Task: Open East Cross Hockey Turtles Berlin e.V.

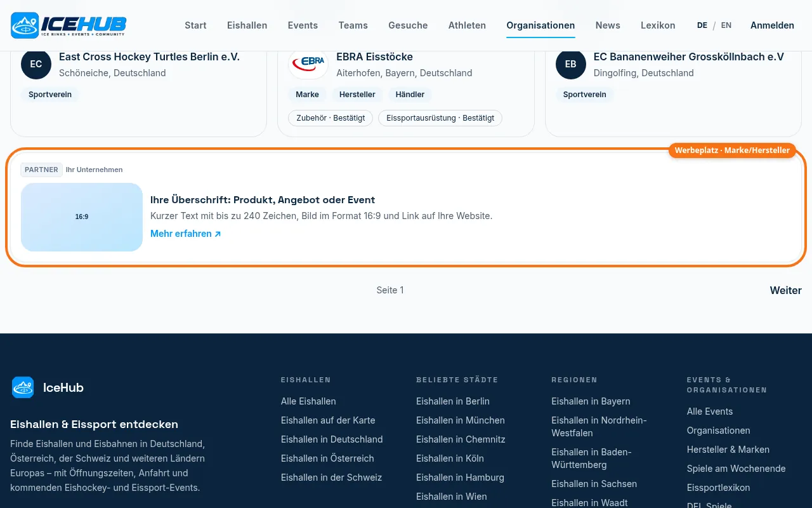Action: 149,57
